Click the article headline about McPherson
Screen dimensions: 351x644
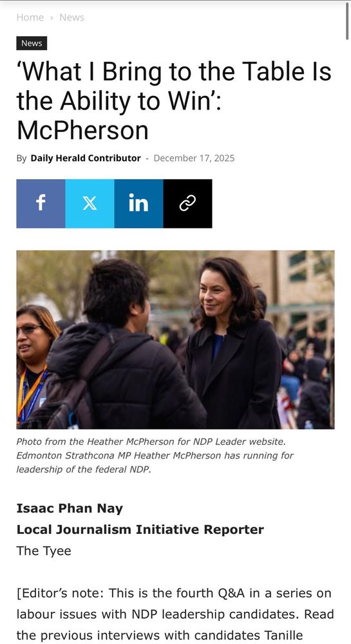[174, 101]
